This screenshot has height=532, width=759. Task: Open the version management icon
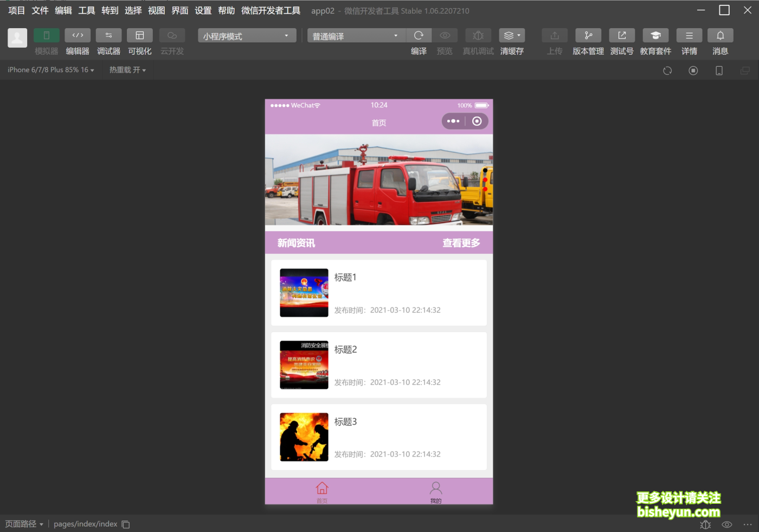click(x=588, y=36)
